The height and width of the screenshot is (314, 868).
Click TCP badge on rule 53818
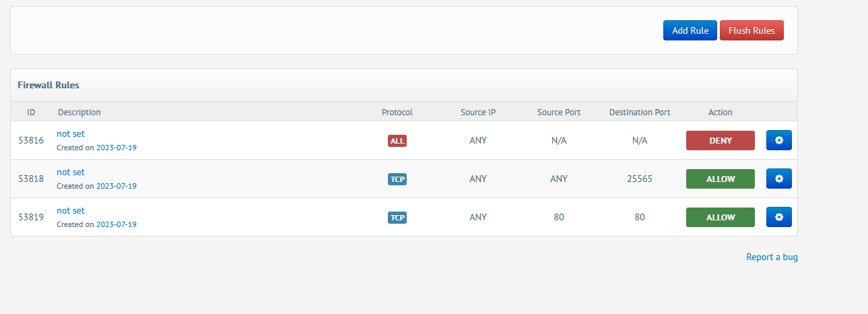397,179
